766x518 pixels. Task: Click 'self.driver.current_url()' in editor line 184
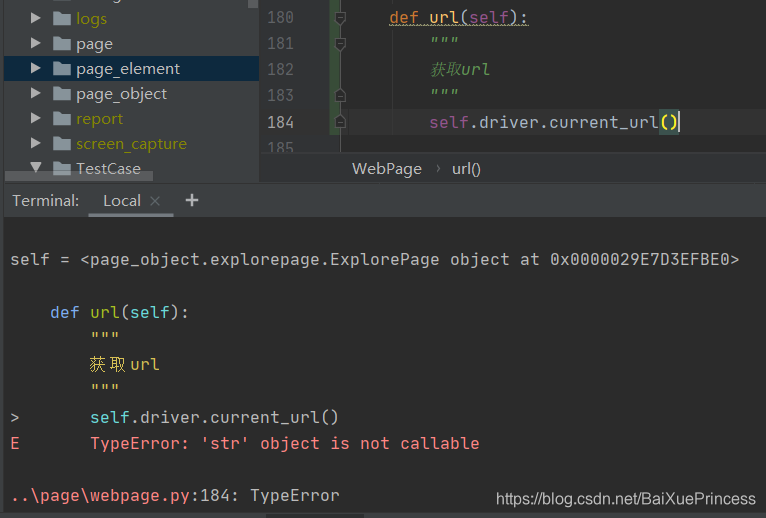point(553,122)
